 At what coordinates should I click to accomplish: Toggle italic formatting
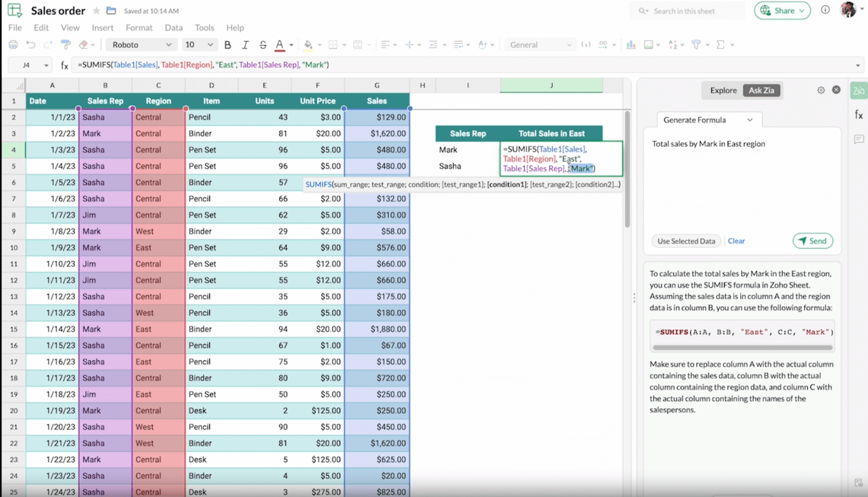245,44
